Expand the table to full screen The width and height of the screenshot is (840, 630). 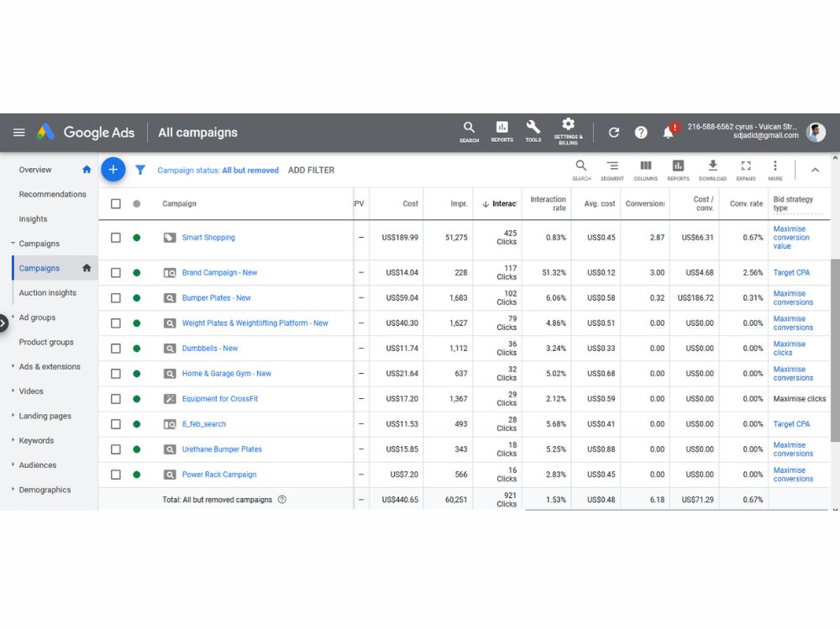click(746, 171)
